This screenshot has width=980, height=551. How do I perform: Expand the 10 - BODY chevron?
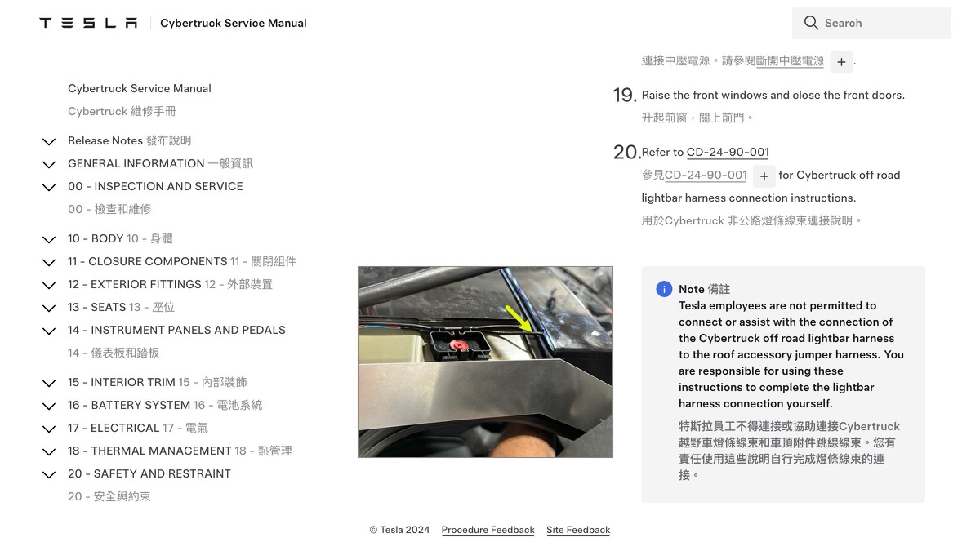tap(49, 239)
